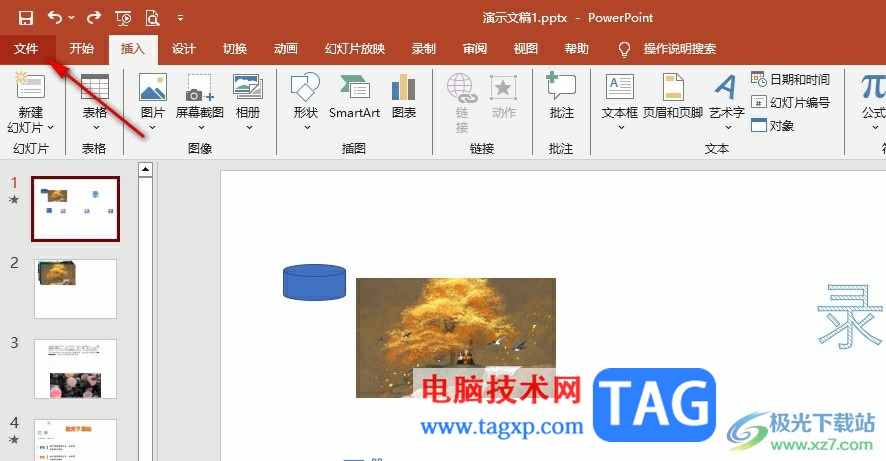Expand the 相册 dropdown arrow
886x461 pixels.
[249, 128]
